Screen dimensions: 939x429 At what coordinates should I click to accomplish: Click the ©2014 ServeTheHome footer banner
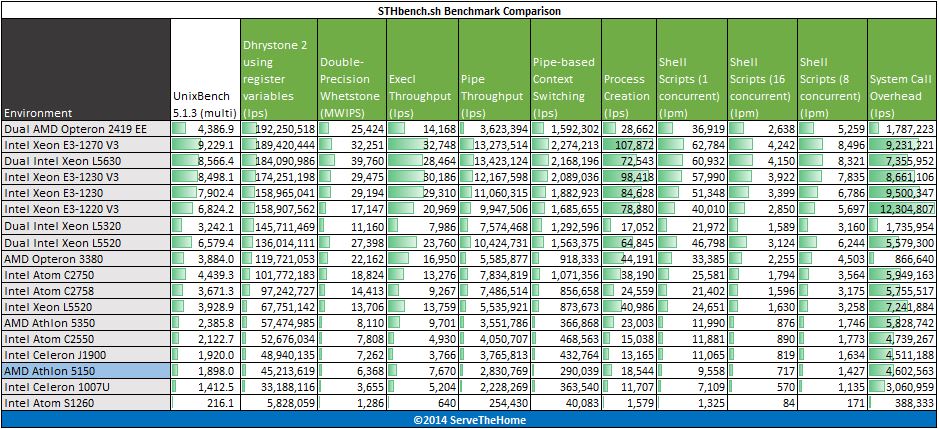(x=469, y=419)
